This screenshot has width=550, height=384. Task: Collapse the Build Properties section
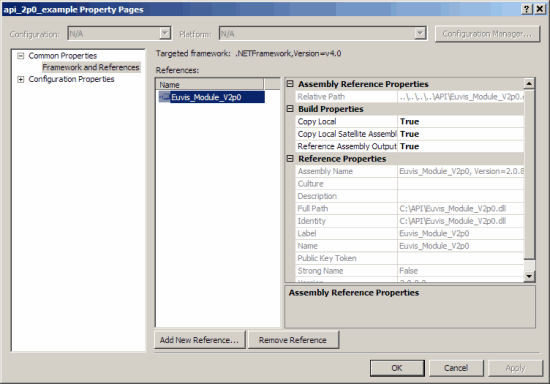coord(290,109)
